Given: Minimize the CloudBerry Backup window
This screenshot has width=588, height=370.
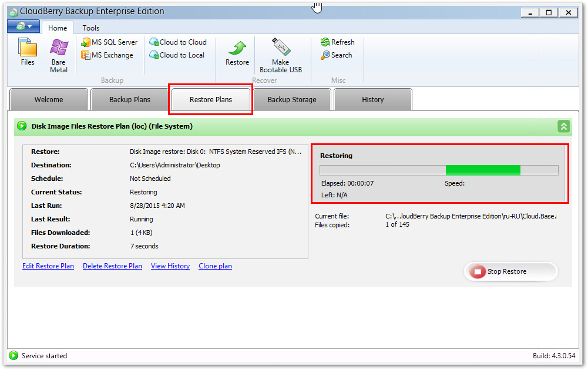Looking at the screenshot, I should coord(530,12).
